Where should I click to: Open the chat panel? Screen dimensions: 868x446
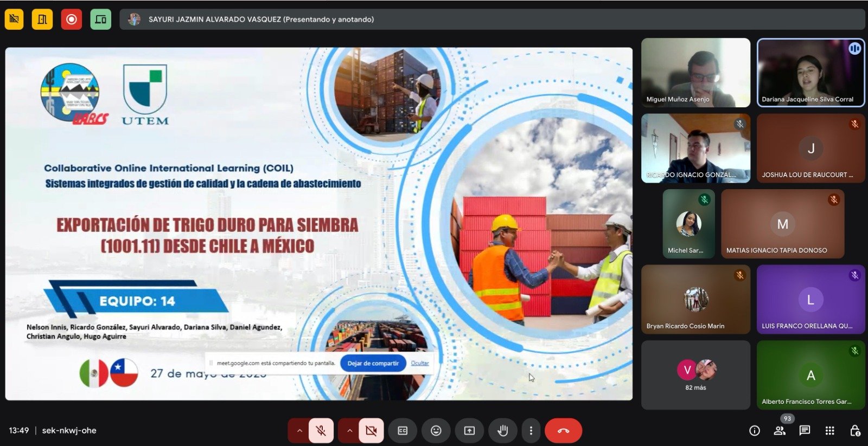pyautogui.click(x=805, y=431)
